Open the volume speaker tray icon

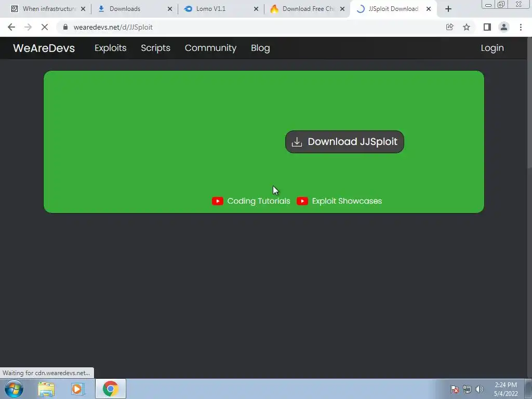point(479,389)
